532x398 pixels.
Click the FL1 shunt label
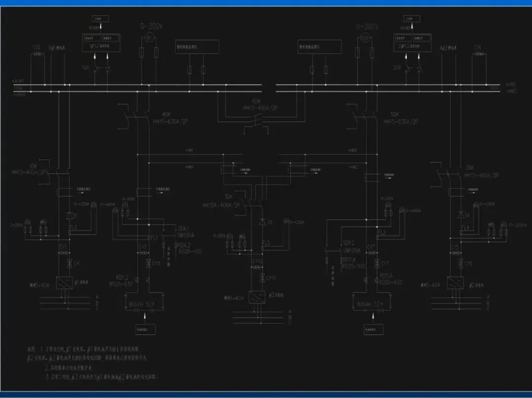coord(154,238)
